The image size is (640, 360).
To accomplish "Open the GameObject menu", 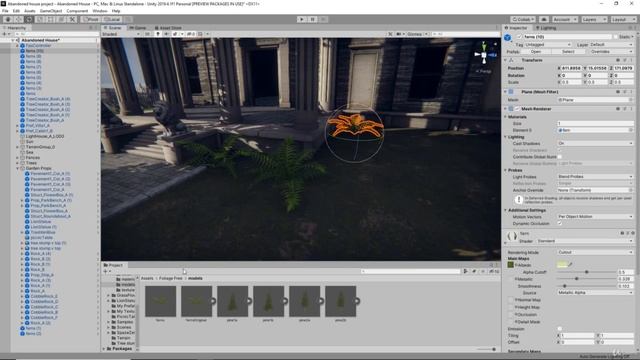I will pyautogui.click(x=51, y=11).
